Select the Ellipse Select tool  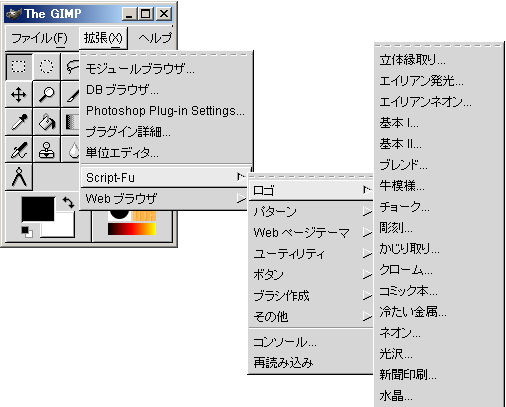tap(47, 66)
